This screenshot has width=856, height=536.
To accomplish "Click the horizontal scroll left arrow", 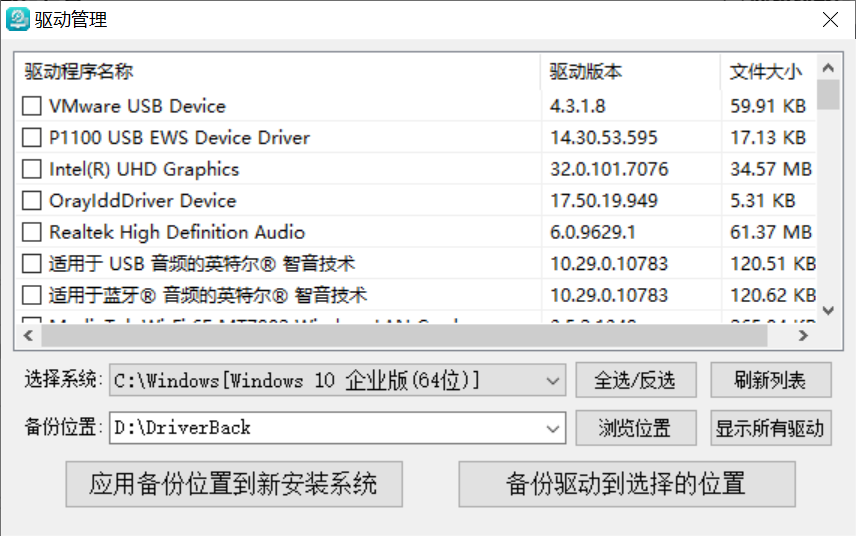I will pos(29,336).
